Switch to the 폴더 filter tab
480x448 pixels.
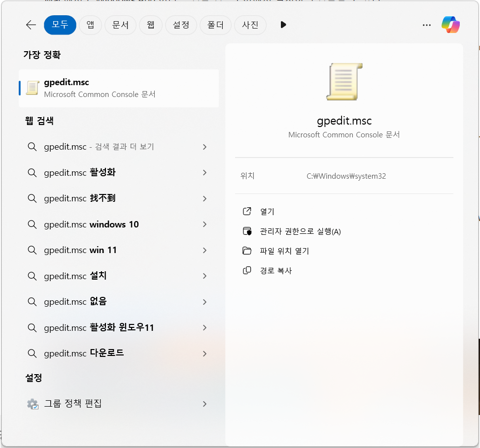[x=215, y=25]
